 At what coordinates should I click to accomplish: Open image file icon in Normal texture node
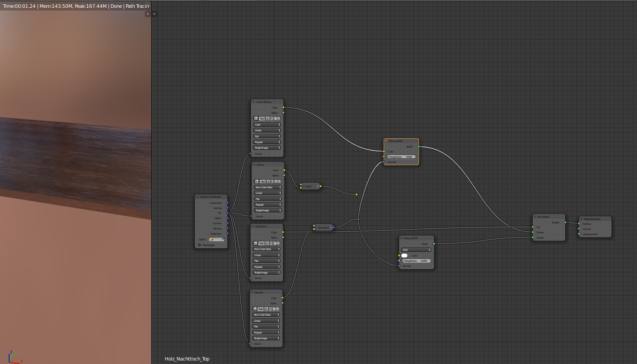tap(274, 309)
